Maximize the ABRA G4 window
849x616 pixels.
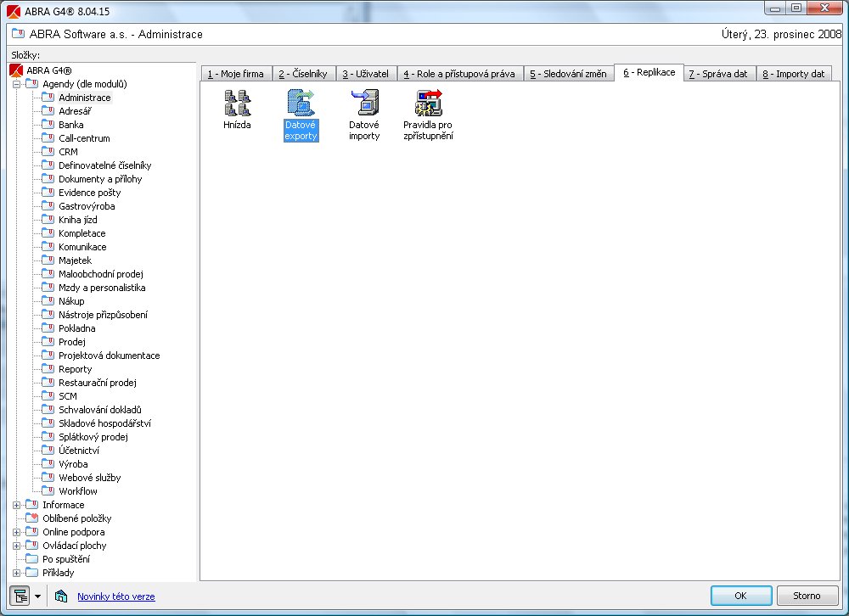[x=796, y=8]
